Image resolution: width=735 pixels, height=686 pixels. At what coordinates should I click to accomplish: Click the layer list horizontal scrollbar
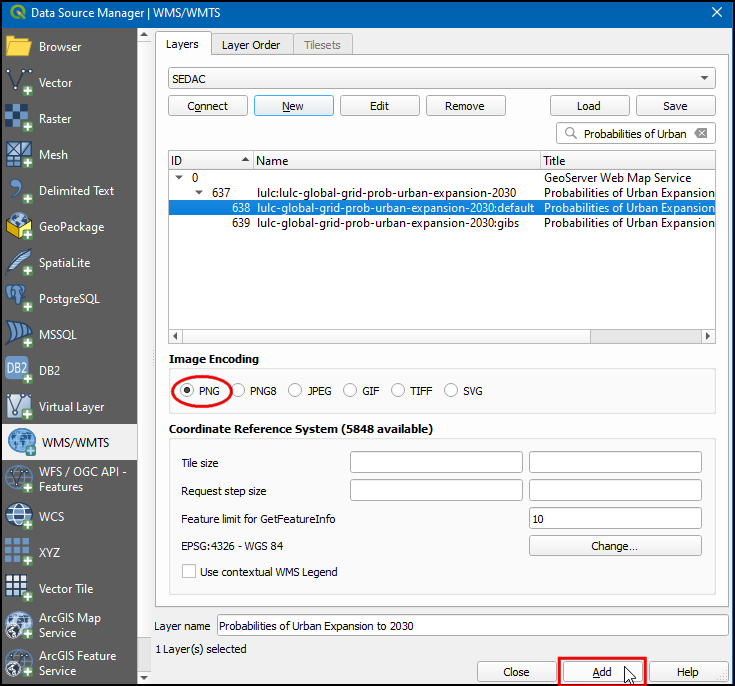click(x=440, y=337)
